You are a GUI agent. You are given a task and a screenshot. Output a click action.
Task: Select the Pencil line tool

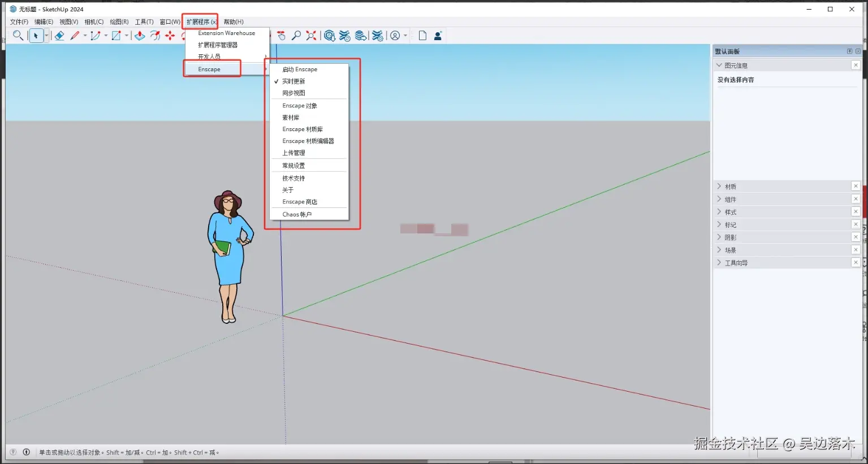point(75,36)
